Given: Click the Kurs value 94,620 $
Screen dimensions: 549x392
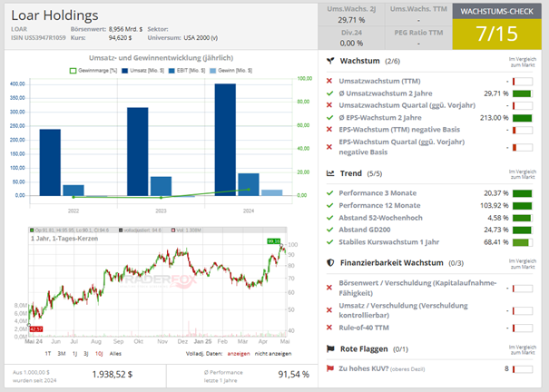Looking at the screenshot, I should point(120,38).
